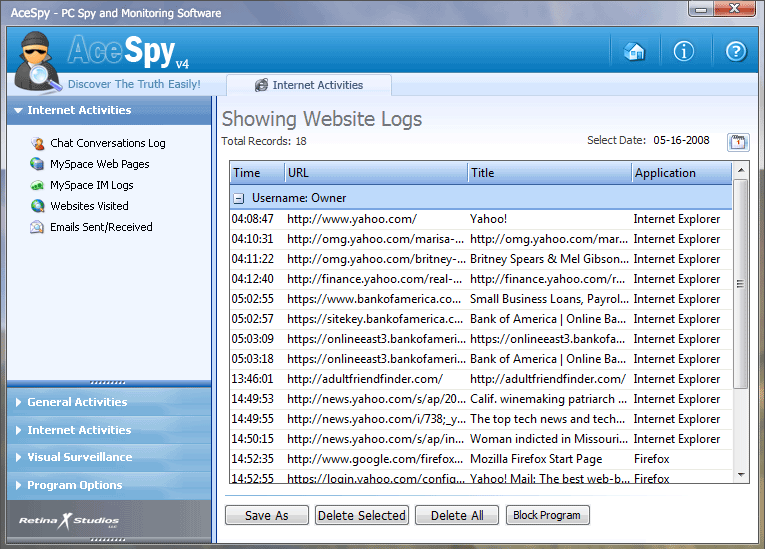Select the 04:12:40 finance.yahoo.com row

pyautogui.click(x=481, y=279)
